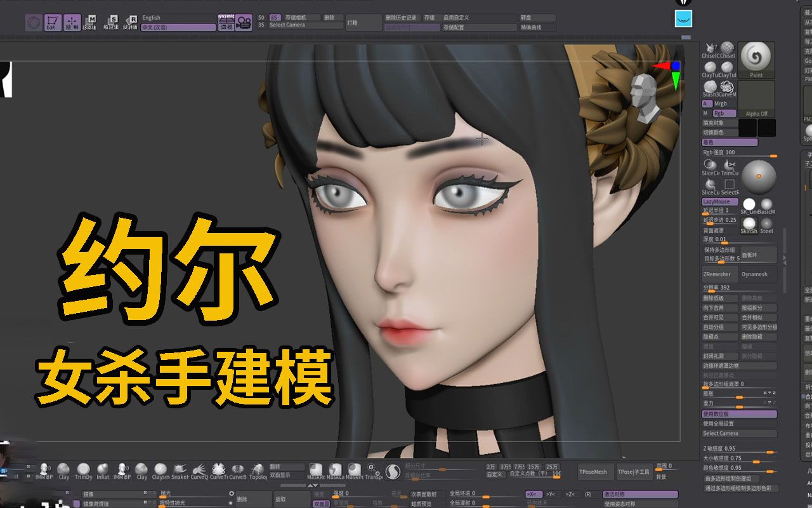Open the 灯箱 LightBox
This screenshot has width=812, height=508.
(x=363, y=23)
